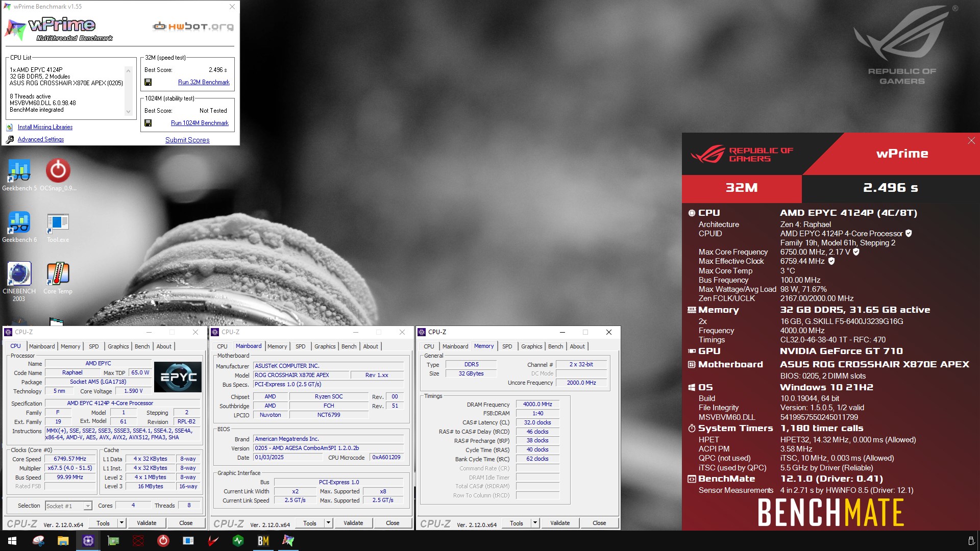Open the Geekbench 5 desktop shortcut
980x551 pixels.
tap(19, 174)
